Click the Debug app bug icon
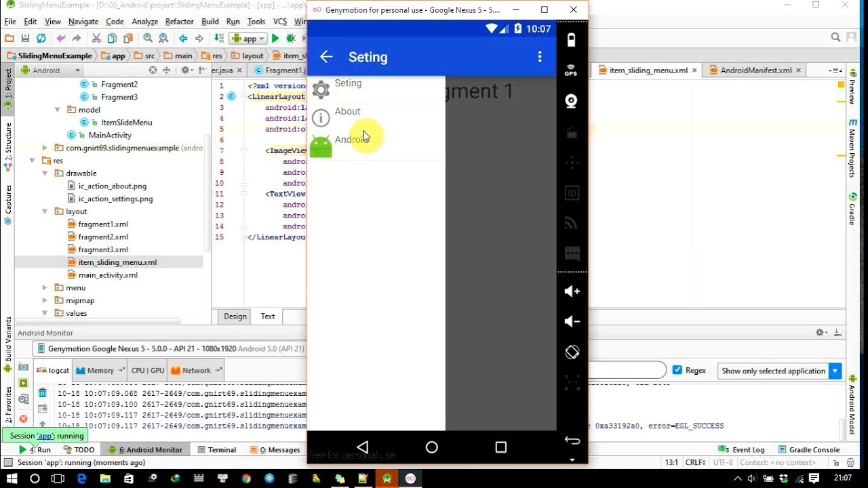 (291, 39)
